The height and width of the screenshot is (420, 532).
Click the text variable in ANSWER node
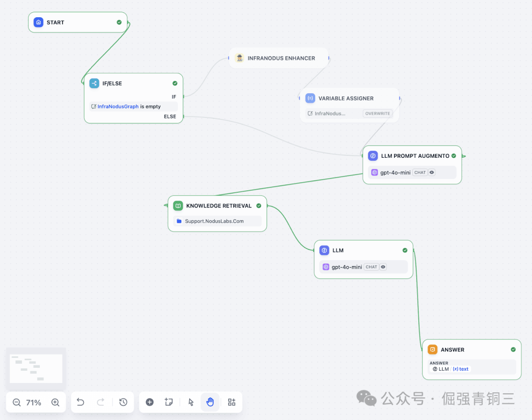461,369
